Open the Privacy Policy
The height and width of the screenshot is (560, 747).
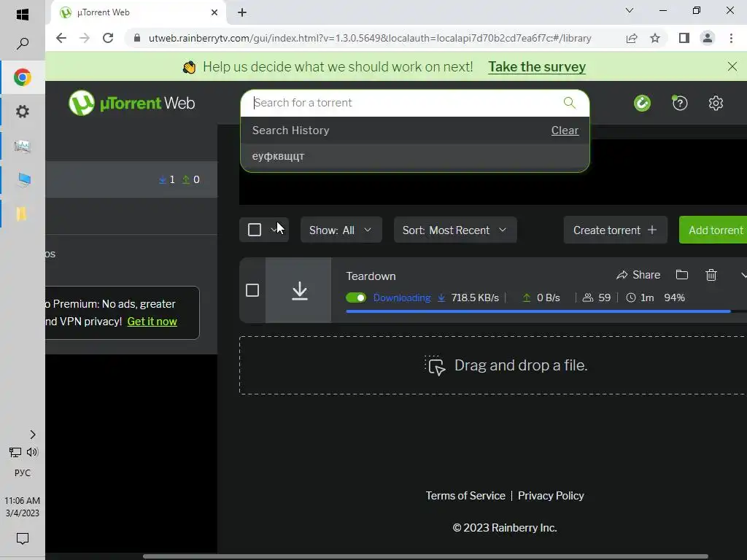click(551, 496)
